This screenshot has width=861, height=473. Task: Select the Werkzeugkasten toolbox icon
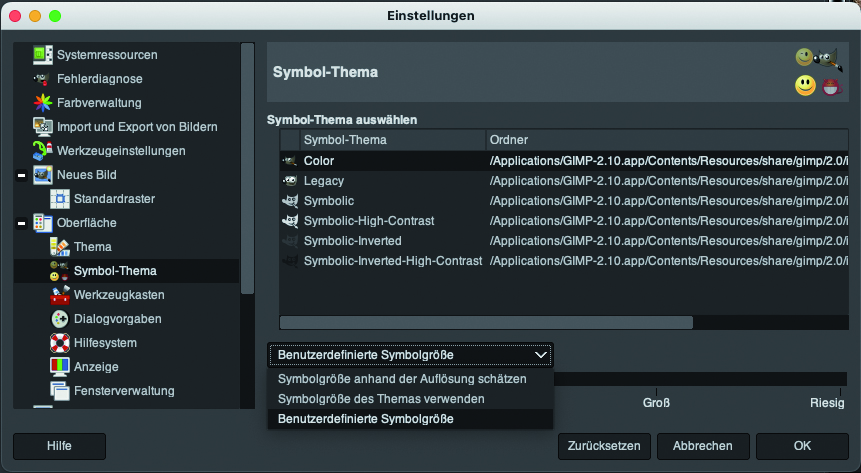pos(60,294)
